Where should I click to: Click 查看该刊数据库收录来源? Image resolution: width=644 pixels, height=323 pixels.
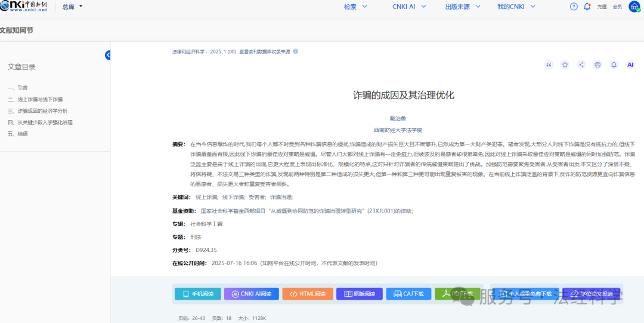[x=265, y=52]
